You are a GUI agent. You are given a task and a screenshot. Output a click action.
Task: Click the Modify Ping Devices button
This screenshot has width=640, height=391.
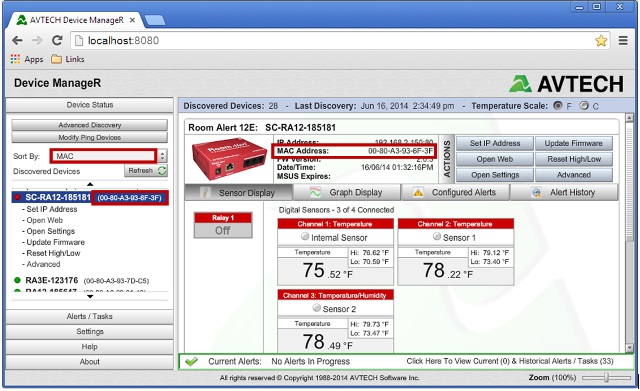[89, 137]
